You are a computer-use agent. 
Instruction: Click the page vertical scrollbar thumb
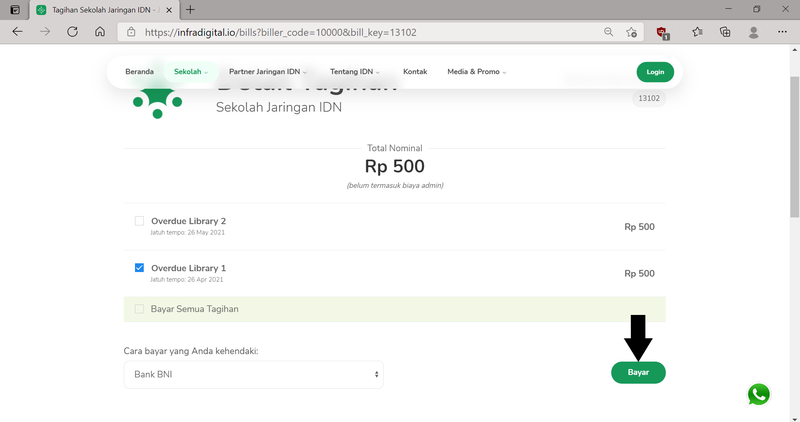(x=794, y=147)
